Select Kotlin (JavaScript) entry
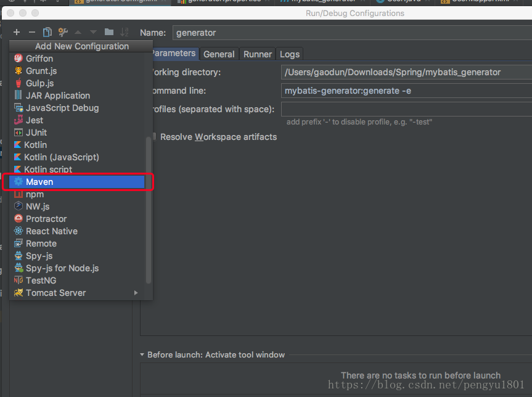Screen dimensions: 532x397 [77, 157]
